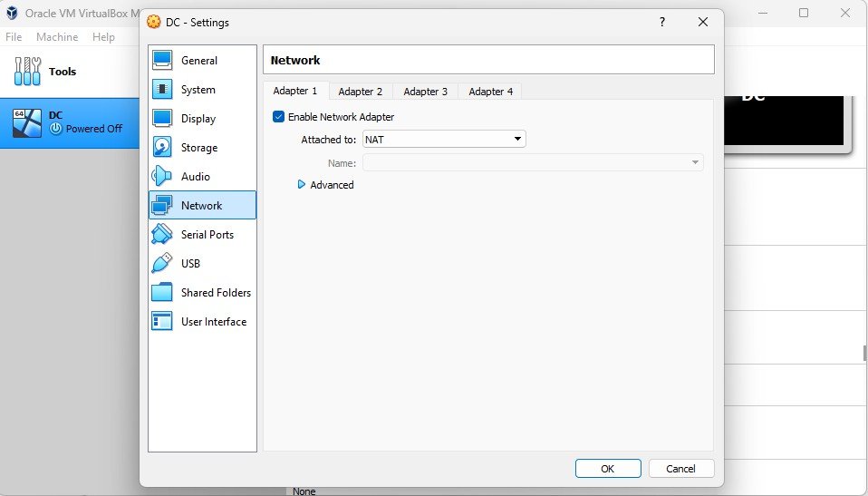Screen dimensions: 868x496
Task: Open the USB plug icon
Action: pyautogui.click(x=162, y=263)
